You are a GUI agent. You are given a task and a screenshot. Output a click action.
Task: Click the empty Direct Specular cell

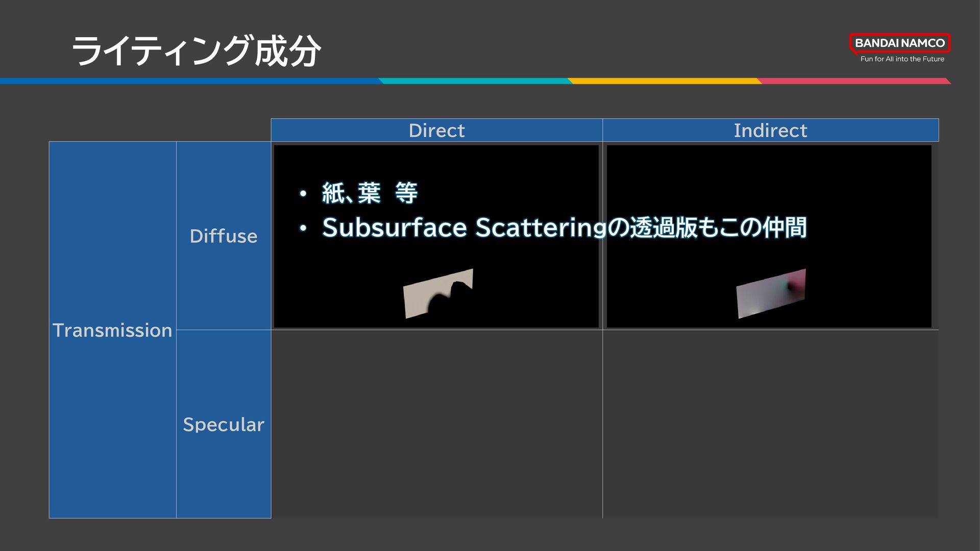tap(436, 424)
